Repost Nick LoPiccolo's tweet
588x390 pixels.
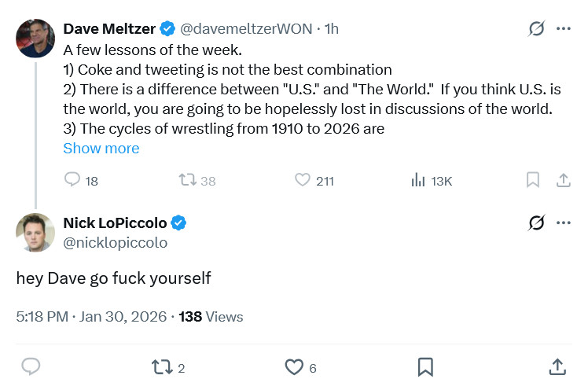(162, 366)
